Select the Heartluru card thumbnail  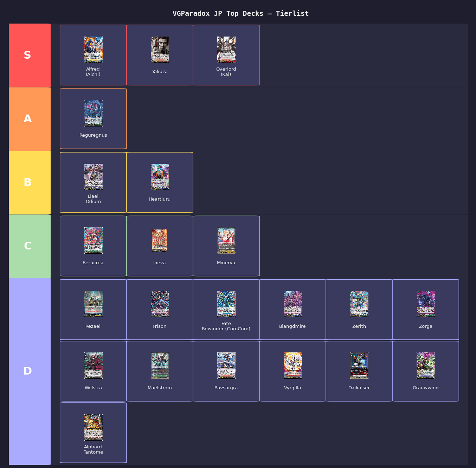[160, 177]
